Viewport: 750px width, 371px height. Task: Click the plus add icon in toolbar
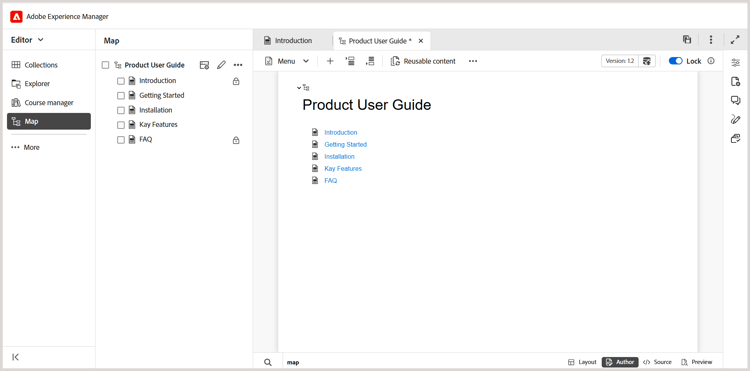tap(330, 61)
